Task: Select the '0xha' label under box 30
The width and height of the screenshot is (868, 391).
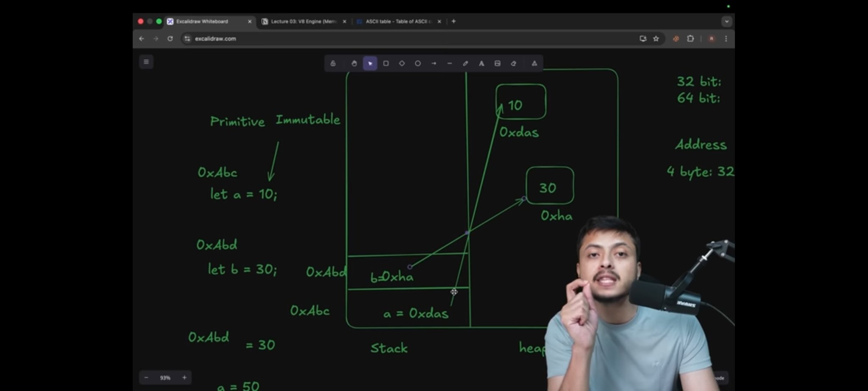Action: tap(556, 216)
